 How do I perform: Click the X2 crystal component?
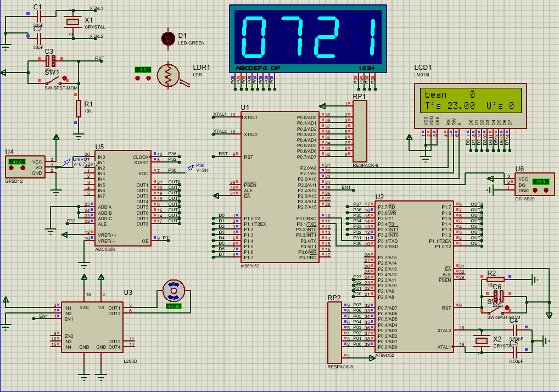(x=482, y=341)
